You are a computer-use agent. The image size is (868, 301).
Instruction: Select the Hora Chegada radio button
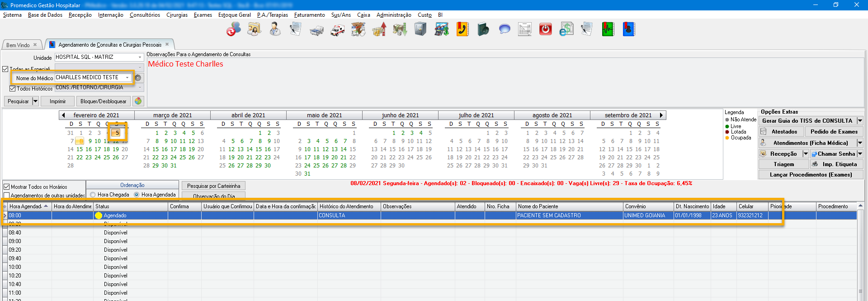tap(93, 195)
